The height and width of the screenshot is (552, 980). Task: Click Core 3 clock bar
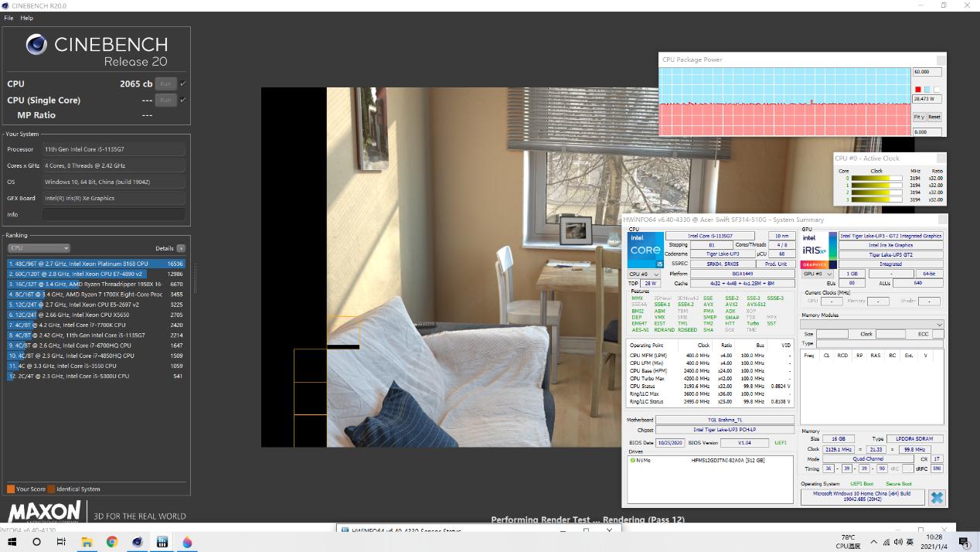876,199
